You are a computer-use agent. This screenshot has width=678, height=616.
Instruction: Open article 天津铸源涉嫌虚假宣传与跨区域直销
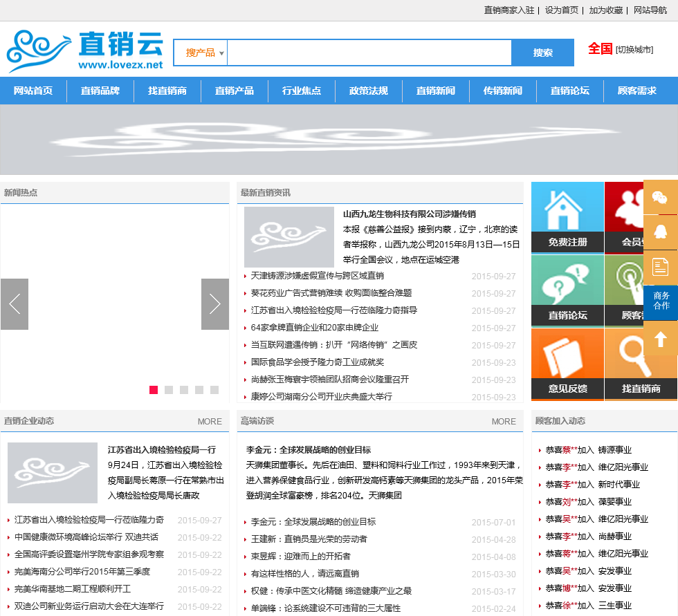tap(318, 276)
